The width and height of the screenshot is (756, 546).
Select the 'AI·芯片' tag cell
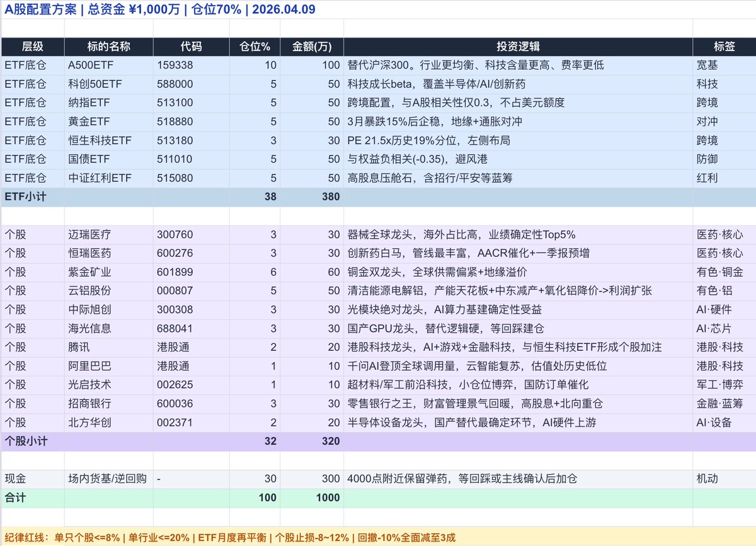[724, 329]
